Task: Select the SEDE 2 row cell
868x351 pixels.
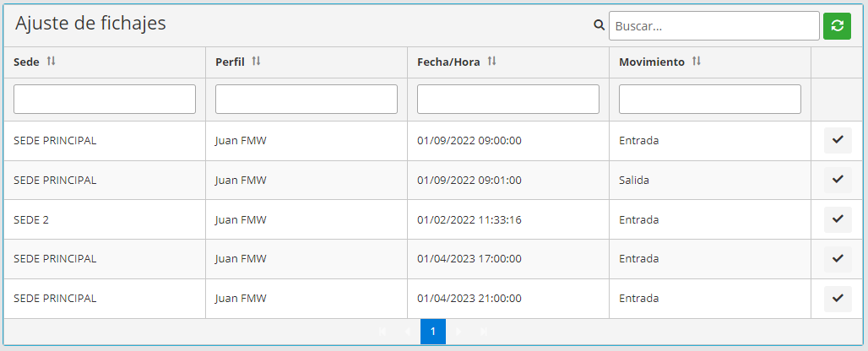Action: (x=31, y=219)
